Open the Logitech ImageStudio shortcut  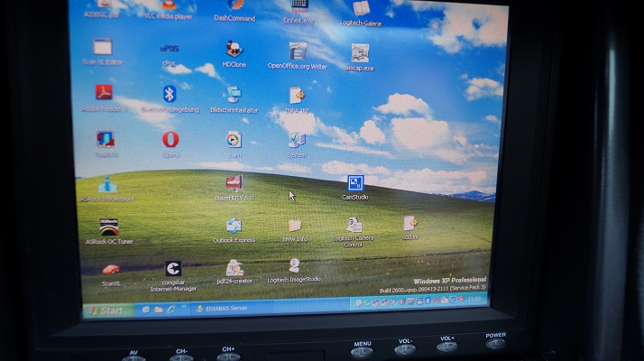click(x=294, y=267)
